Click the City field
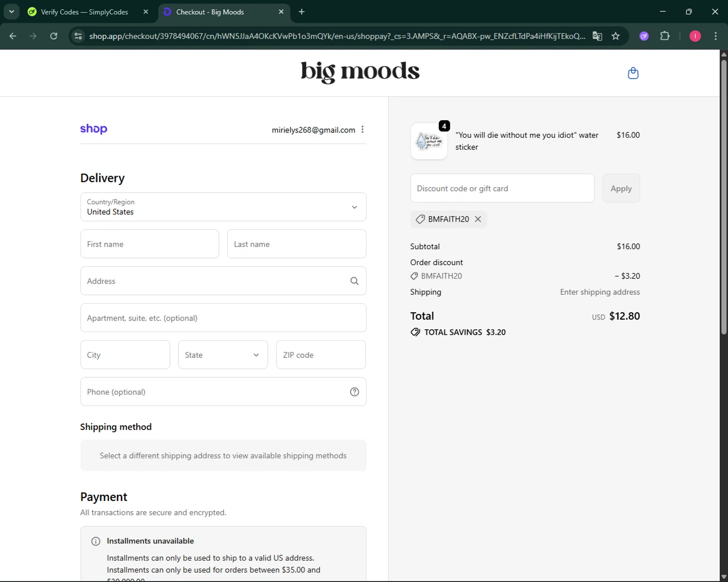 pyautogui.click(x=125, y=355)
